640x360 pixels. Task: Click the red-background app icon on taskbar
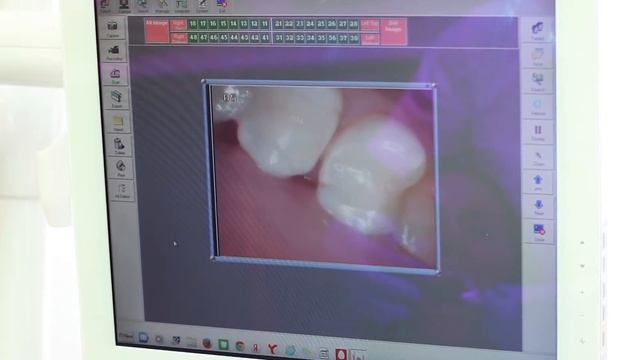(341, 354)
